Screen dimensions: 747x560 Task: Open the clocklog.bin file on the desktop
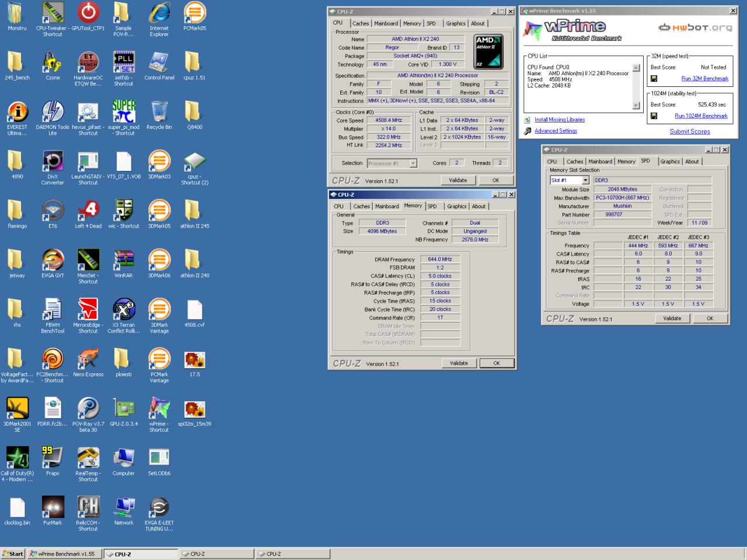click(x=17, y=508)
